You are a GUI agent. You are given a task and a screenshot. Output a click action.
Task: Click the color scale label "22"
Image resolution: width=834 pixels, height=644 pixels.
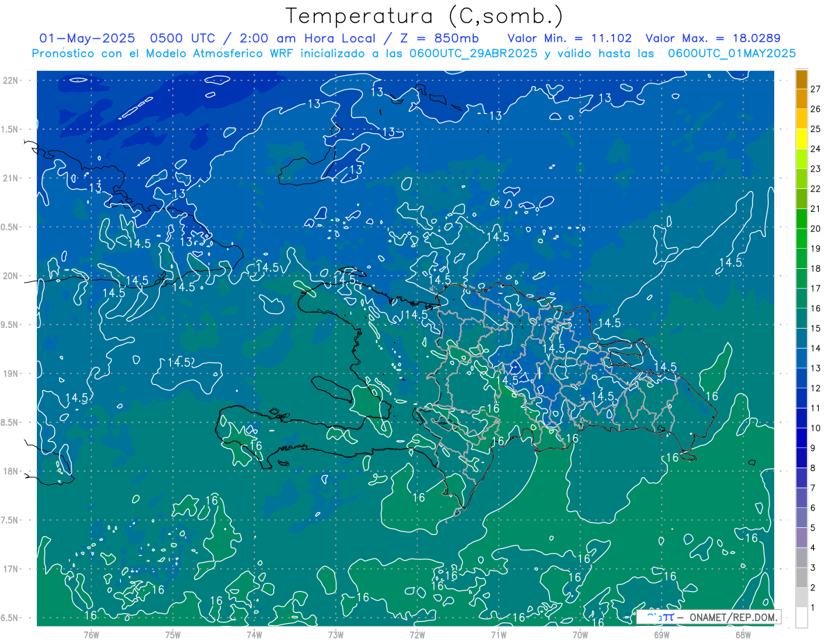pos(817,189)
